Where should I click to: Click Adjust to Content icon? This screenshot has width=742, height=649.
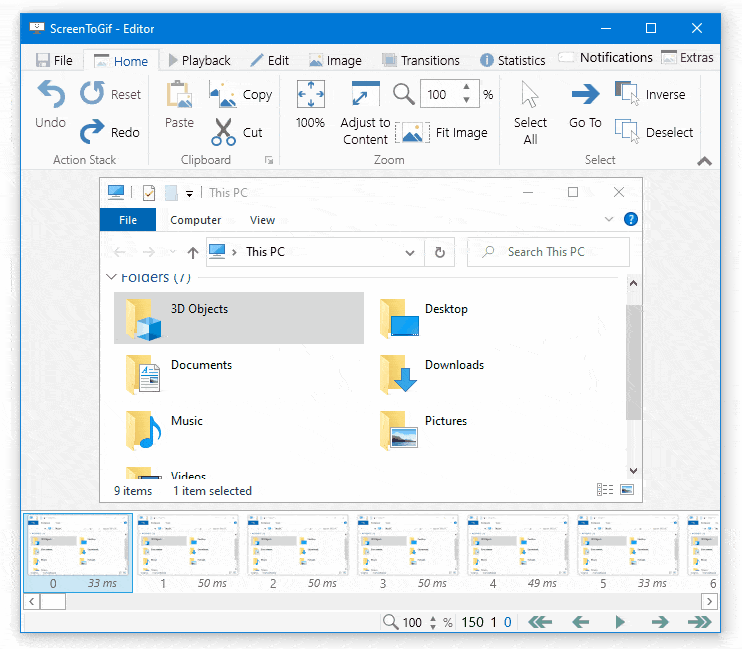point(365,94)
